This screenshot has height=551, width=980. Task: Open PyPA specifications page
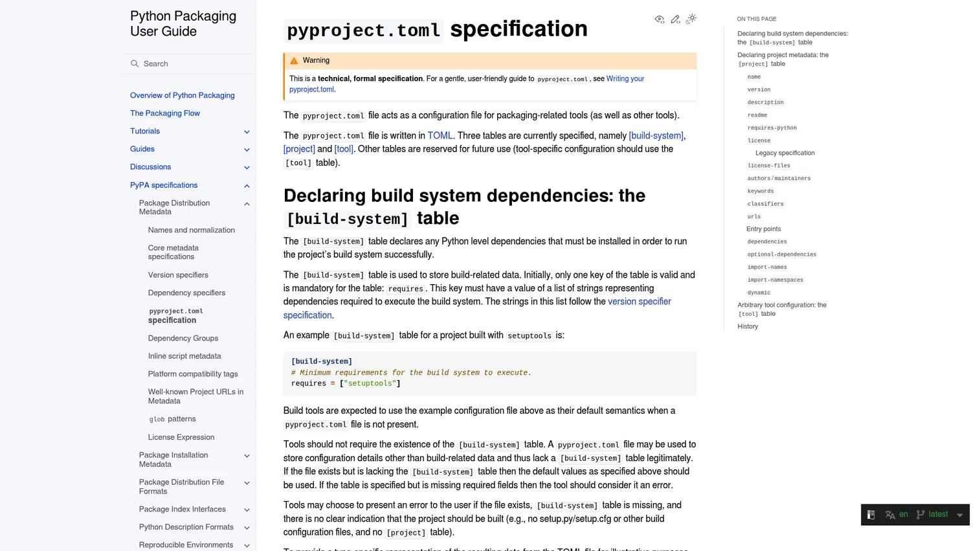coord(164,185)
